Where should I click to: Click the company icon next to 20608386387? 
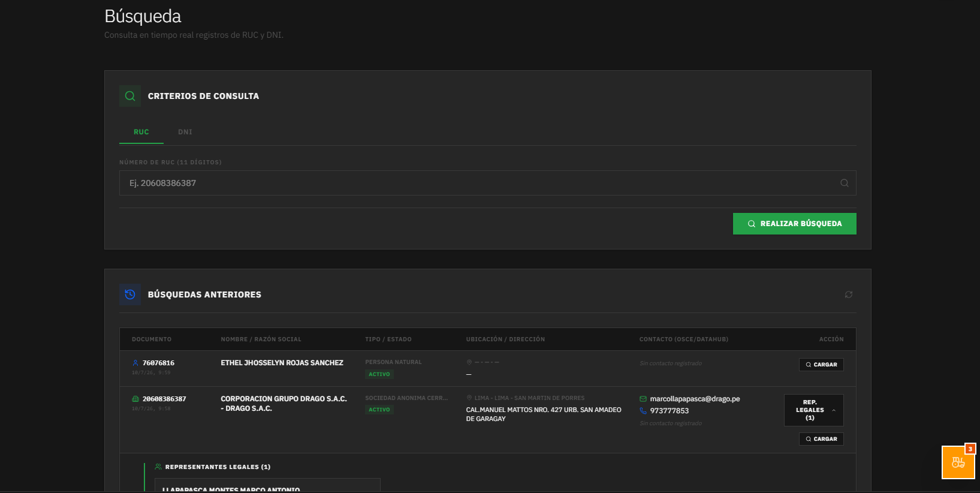coord(135,399)
